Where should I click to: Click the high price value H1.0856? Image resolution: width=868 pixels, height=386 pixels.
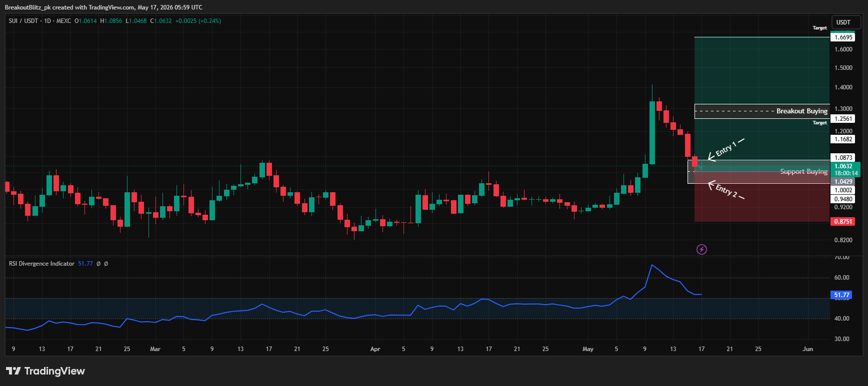point(111,21)
